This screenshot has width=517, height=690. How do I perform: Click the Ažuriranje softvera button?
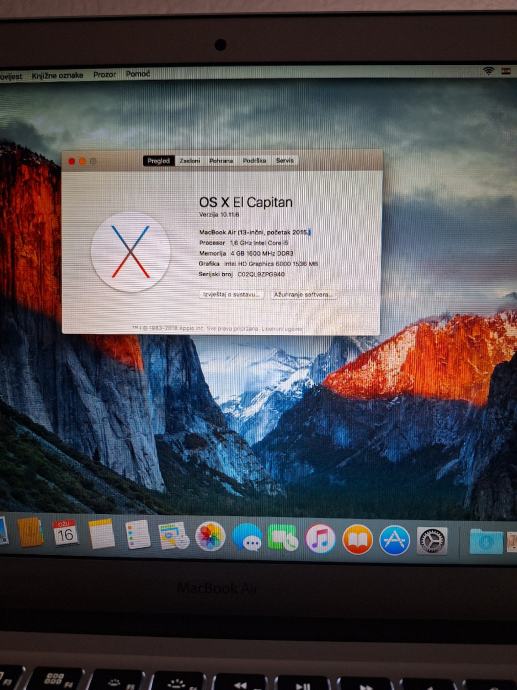tap(304, 294)
